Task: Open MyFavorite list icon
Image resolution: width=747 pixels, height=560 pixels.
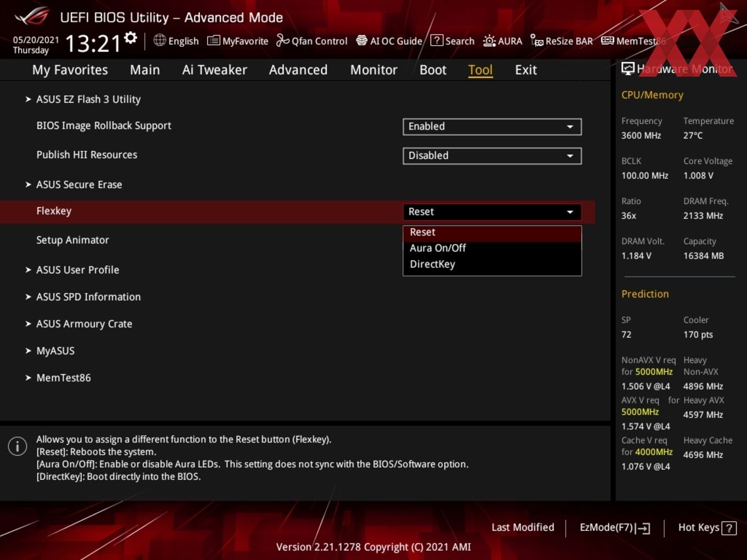Action: (x=213, y=41)
